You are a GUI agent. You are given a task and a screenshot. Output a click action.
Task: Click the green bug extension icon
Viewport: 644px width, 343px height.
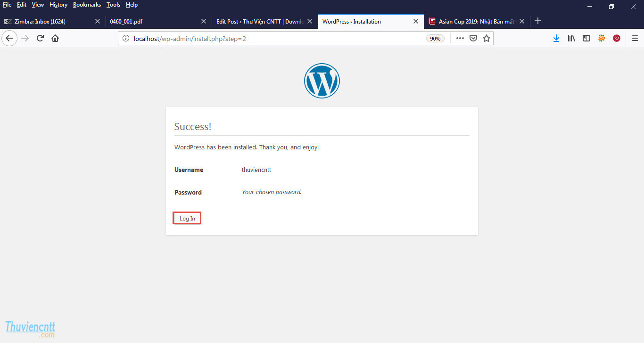tap(602, 38)
